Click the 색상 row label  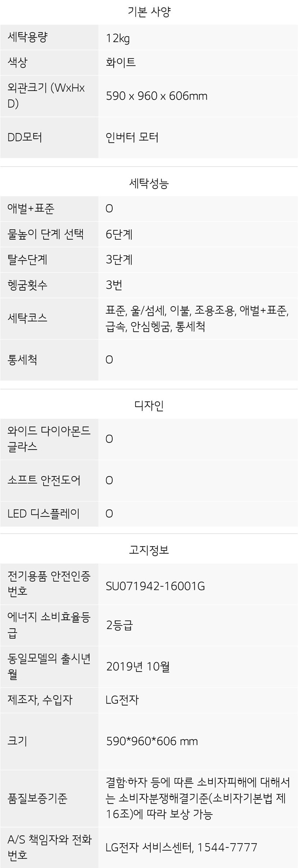(x=18, y=62)
